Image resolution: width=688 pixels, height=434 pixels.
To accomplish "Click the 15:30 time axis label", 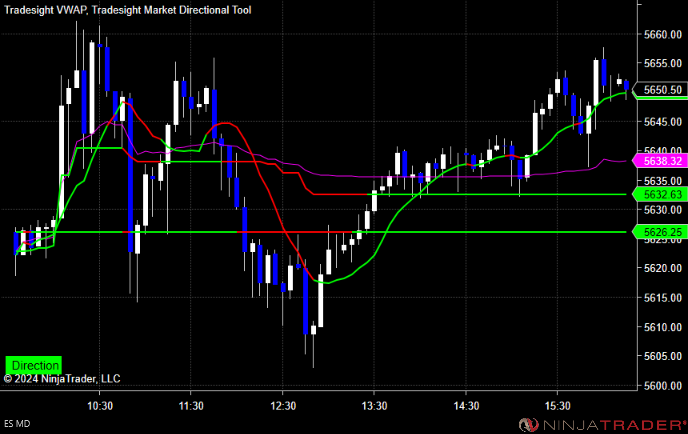I will pos(557,406).
